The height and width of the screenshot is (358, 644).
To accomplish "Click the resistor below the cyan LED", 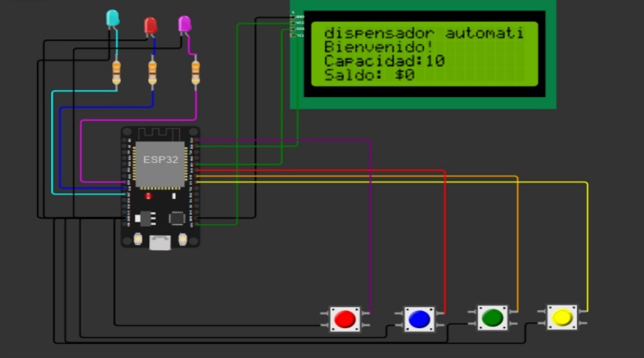I will point(116,74).
